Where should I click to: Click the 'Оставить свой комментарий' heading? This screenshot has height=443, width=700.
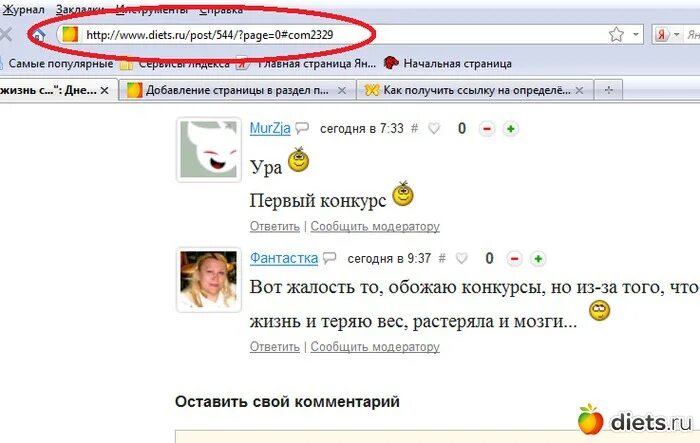(287, 401)
